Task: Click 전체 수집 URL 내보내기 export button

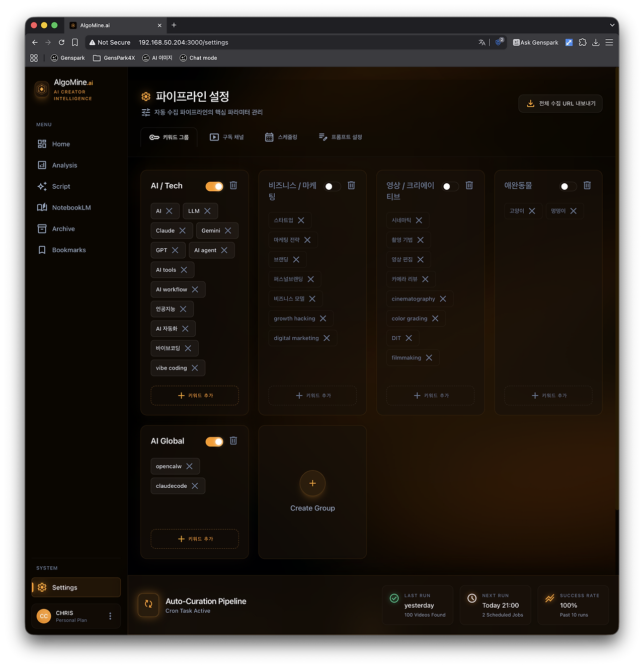Action: pos(560,104)
